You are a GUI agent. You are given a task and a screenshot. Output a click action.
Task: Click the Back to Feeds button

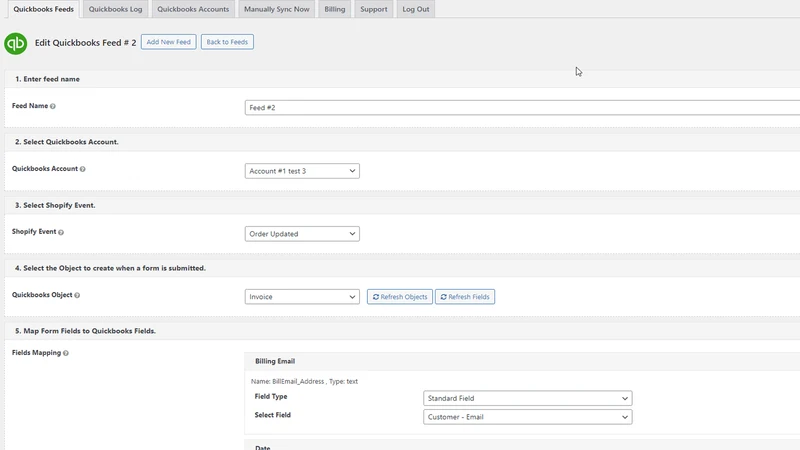[x=227, y=42]
